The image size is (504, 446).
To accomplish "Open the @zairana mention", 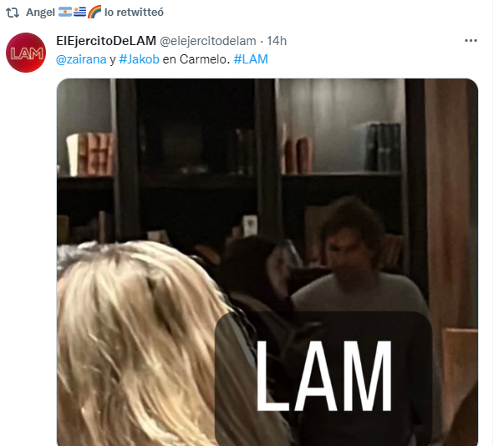I will click(81, 59).
